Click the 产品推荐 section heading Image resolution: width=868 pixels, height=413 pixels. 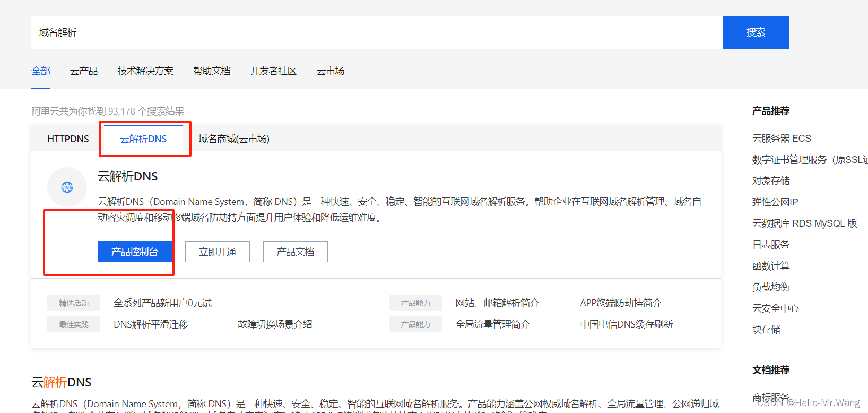click(771, 111)
